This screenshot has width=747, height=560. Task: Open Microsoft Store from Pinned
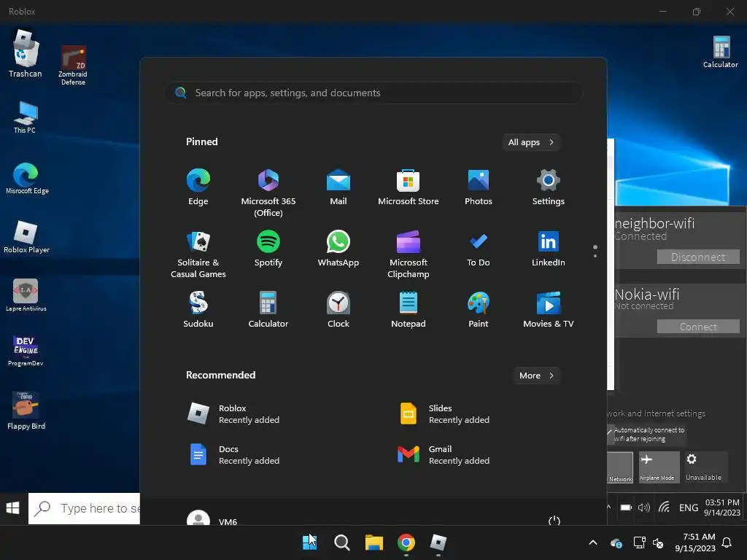[409, 187]
